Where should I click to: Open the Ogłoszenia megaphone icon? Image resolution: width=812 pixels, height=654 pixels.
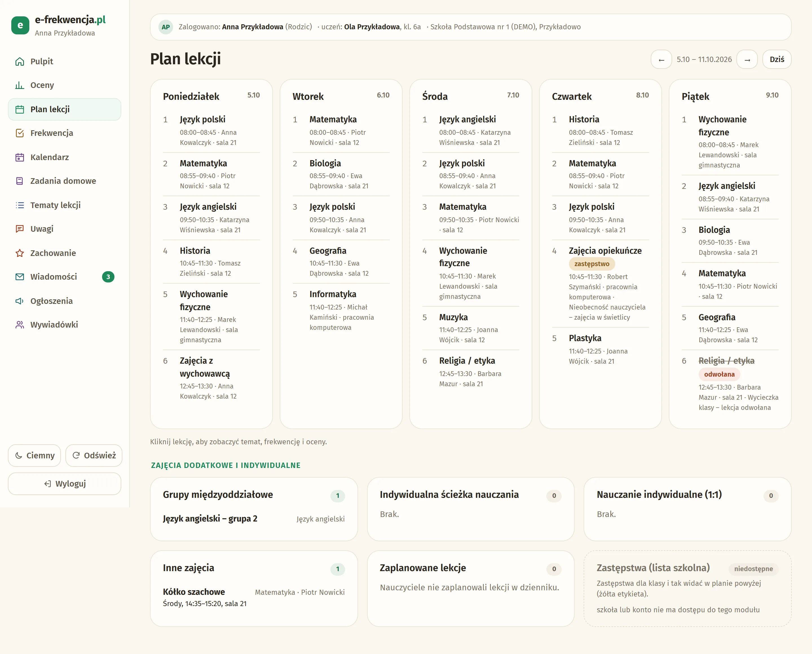point(19,301)
